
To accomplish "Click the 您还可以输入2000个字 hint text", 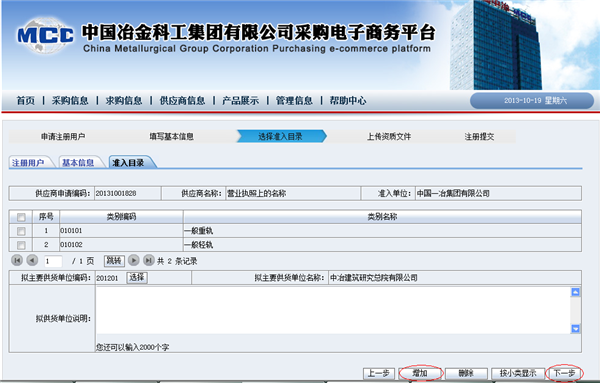I will tap(132, 347).
